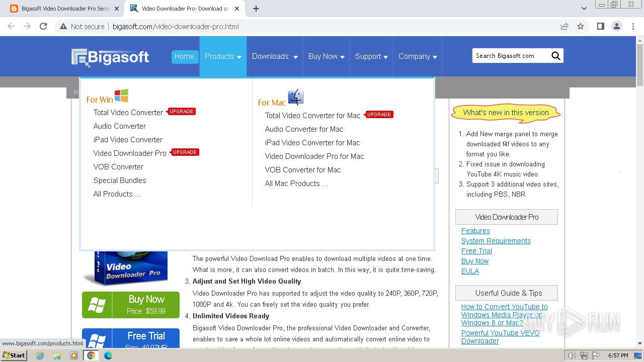Open How to Convert YouTube guide link
Image resolution: width=644 pixels, height=362 pixels.
click(x=505, y=315)
